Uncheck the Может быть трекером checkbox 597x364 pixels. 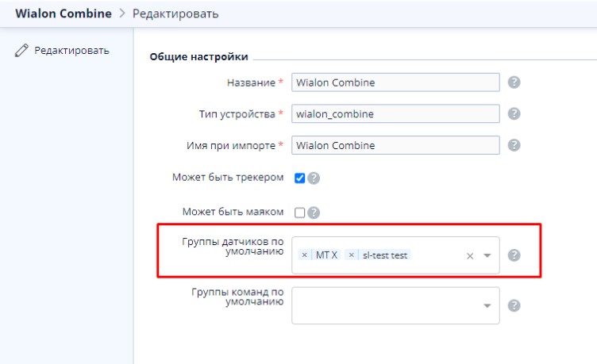coord(299,178)
